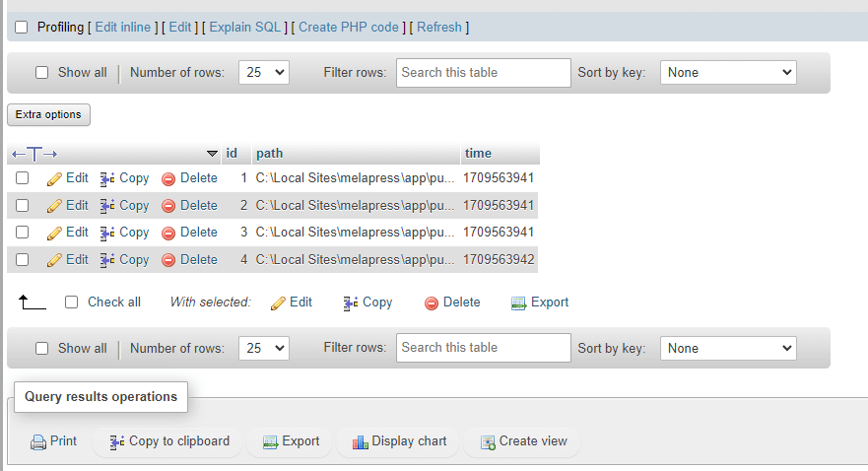Viewport: 868px width, 471px height.
Task: Click the With selected Export icon
Action: (518, 303)
